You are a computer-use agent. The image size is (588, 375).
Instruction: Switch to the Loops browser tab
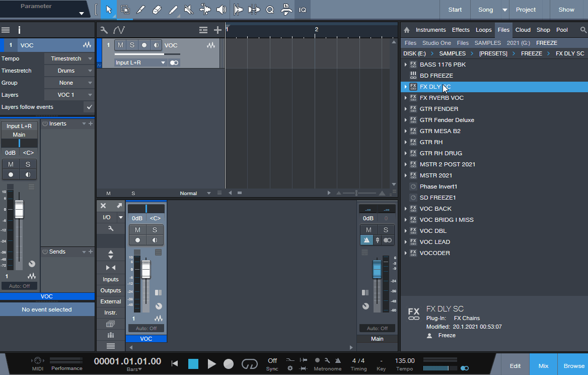point(483,30)
